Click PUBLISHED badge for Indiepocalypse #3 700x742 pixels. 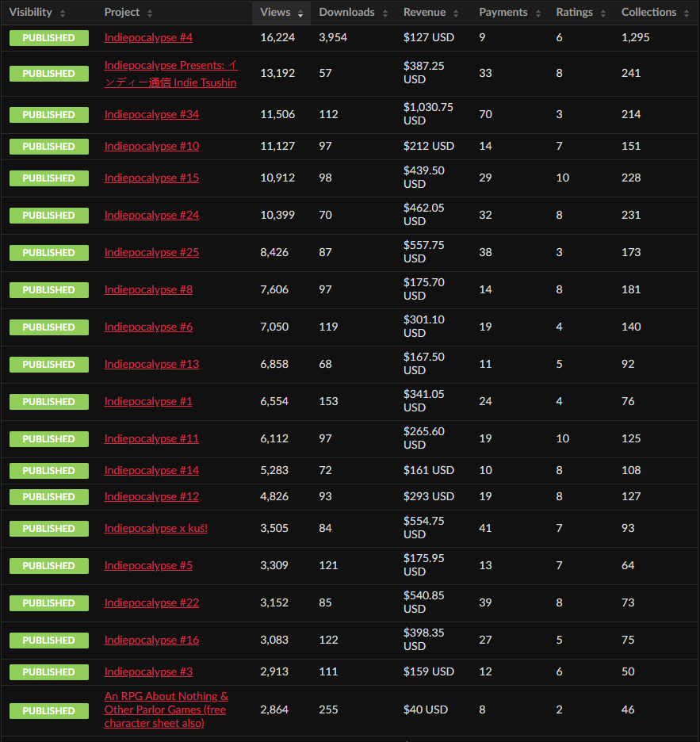(48, 672)
